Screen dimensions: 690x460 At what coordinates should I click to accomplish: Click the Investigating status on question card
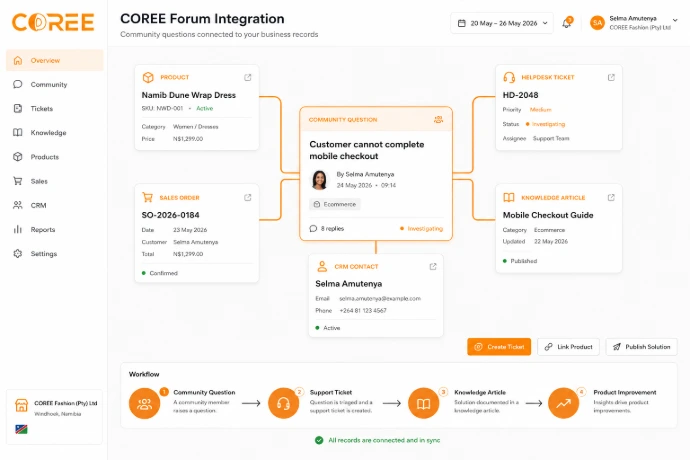421,228
